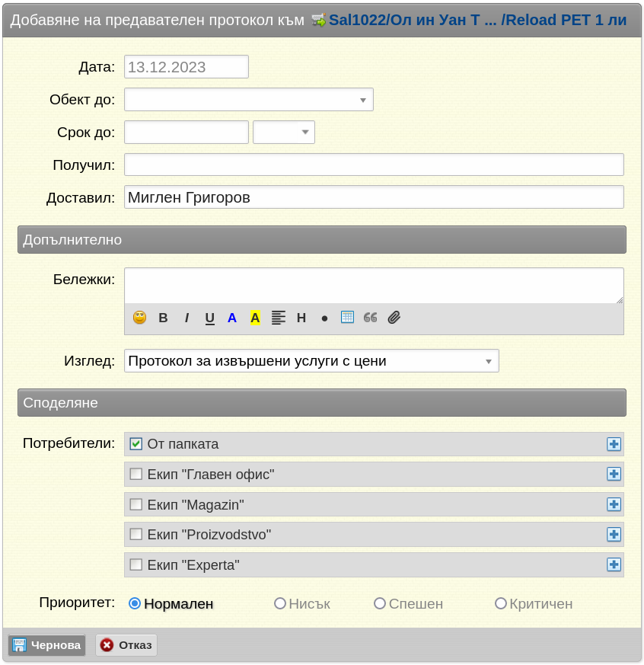Screen dimensions: 644x665
Task: Open the text alignment icon
Action: [279, 317]
